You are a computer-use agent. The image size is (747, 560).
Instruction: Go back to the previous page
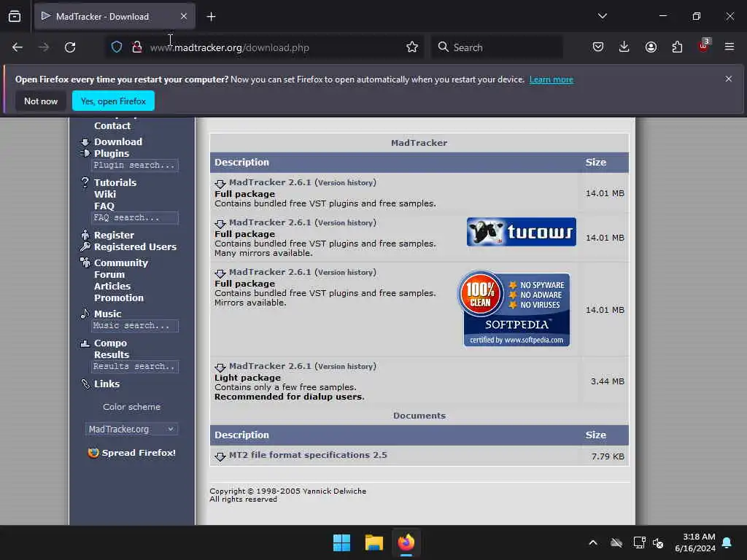click(x=18, y=47)
